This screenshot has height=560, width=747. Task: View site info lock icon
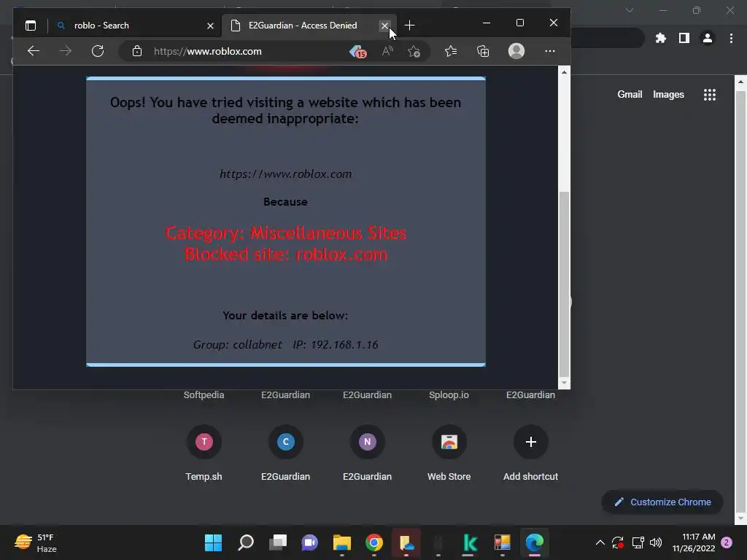(x=136, y=51)
